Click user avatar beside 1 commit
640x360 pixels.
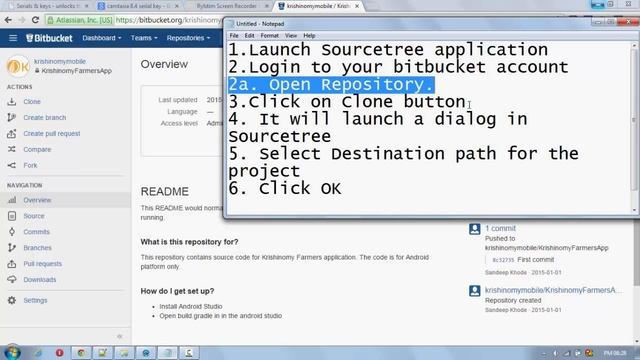click(474, 229)
